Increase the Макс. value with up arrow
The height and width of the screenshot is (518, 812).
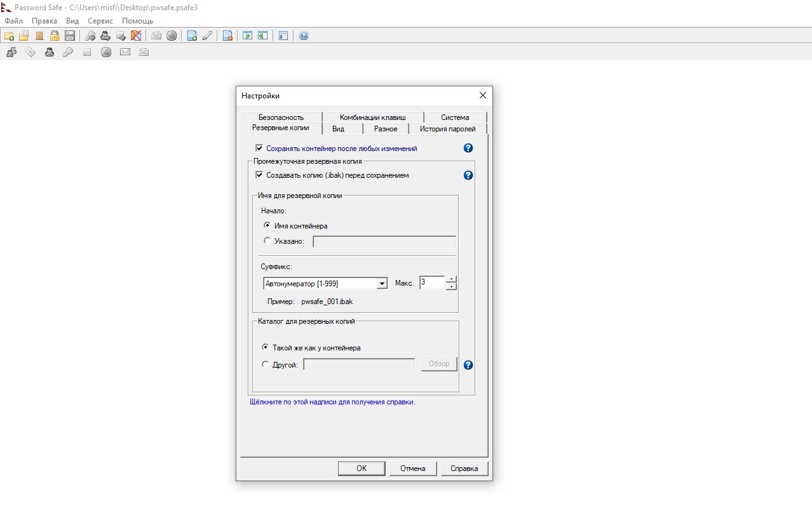pyautogui.click(x=451, y=279)
